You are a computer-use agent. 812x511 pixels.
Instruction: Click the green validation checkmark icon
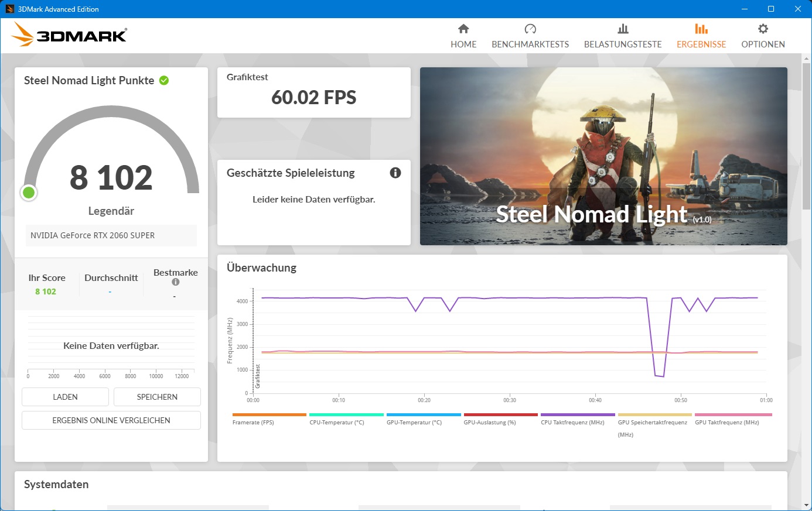click(x=164, y=80)
